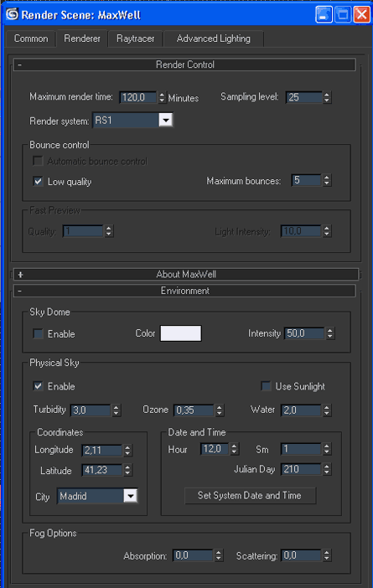Viewport: 373px width, 588px height.
Task: Click the Julian Day field
Action: click(x=301, y=469)
